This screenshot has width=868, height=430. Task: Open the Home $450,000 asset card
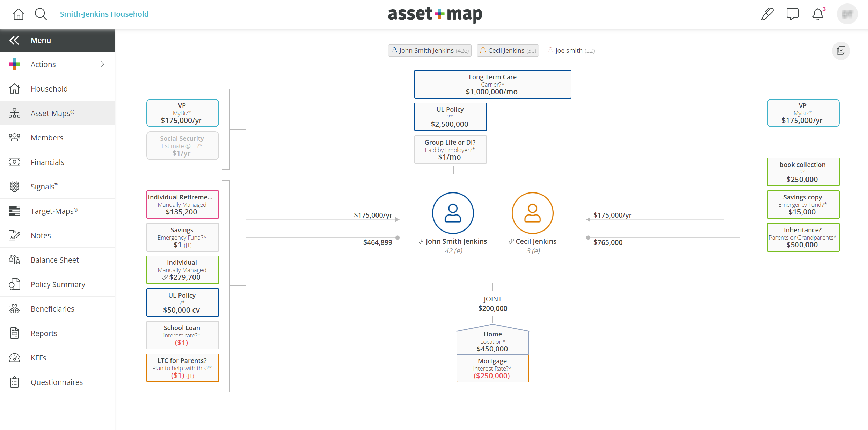[x=492, y=341]
